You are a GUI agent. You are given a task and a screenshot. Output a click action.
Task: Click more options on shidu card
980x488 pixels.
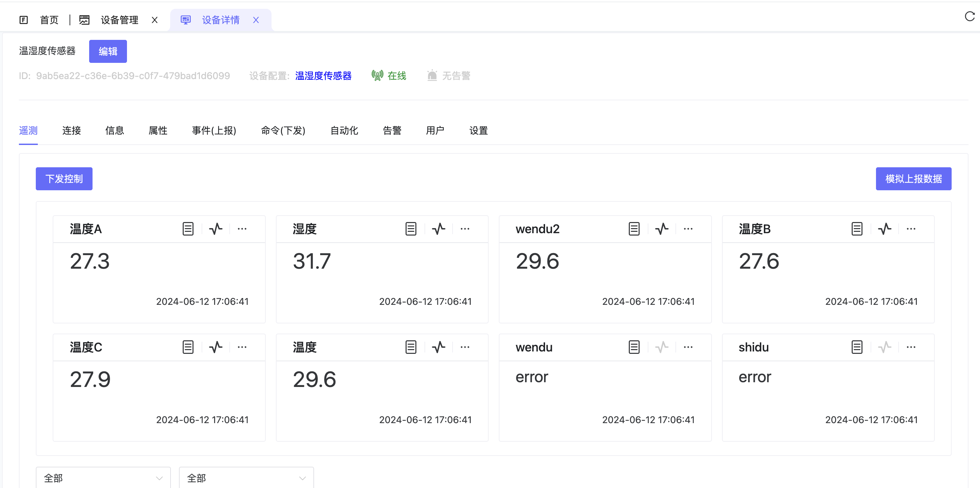click(911, 347)
